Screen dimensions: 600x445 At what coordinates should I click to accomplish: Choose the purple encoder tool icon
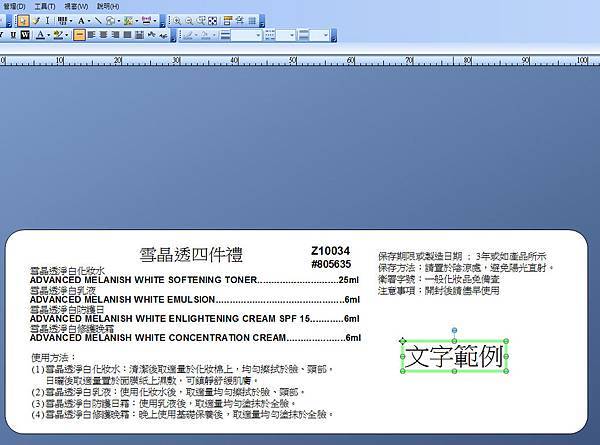(x=146, y=21)
